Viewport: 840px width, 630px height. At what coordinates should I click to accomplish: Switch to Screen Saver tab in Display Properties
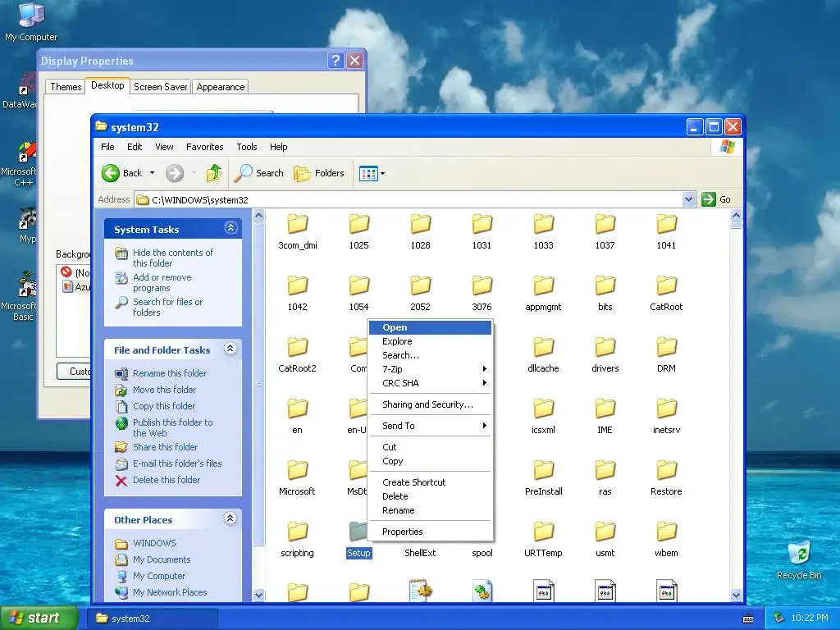coord(160,87)
